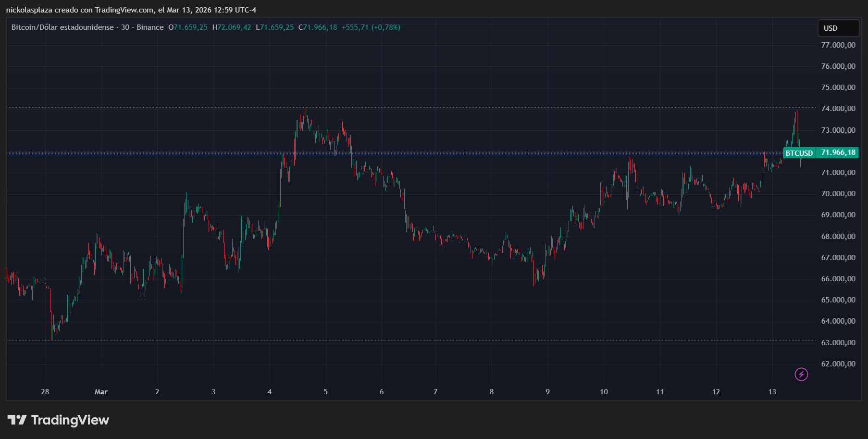Open the USD currency selector

point(838,28)
